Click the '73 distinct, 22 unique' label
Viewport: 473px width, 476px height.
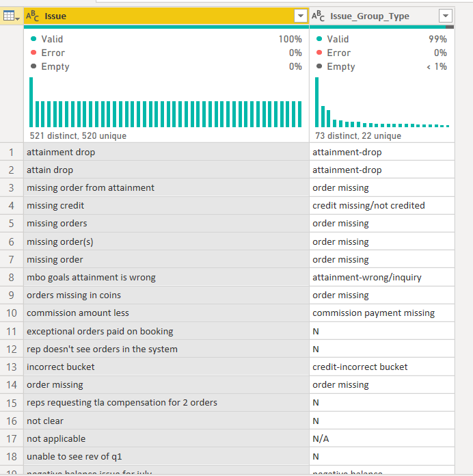358,135
